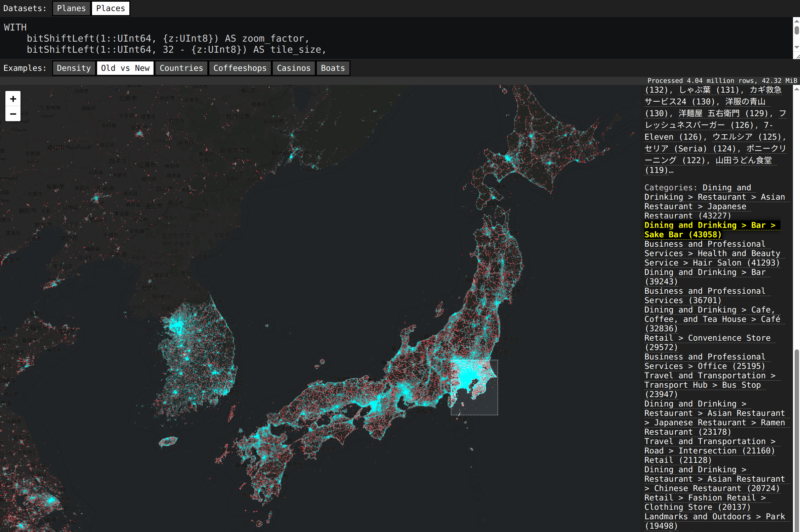
Task: Click the map zoom out minus button
Action: point(13,114)
